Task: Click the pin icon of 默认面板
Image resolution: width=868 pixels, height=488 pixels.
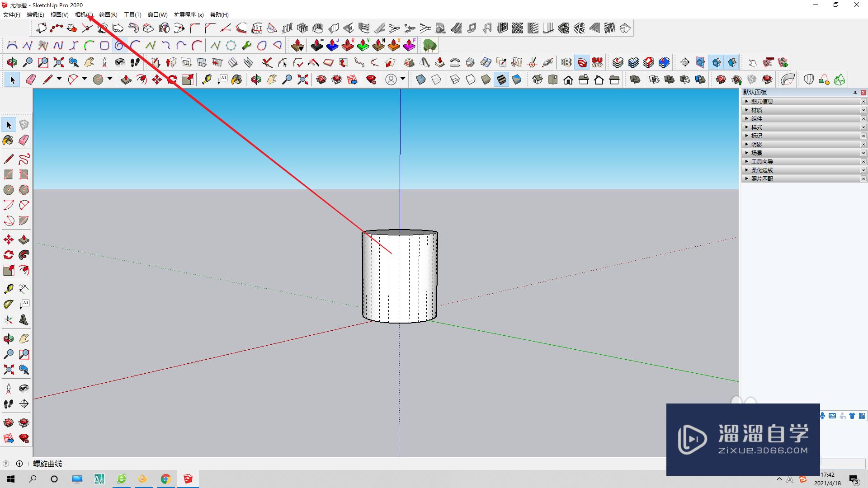Action: tap(855, 92)
